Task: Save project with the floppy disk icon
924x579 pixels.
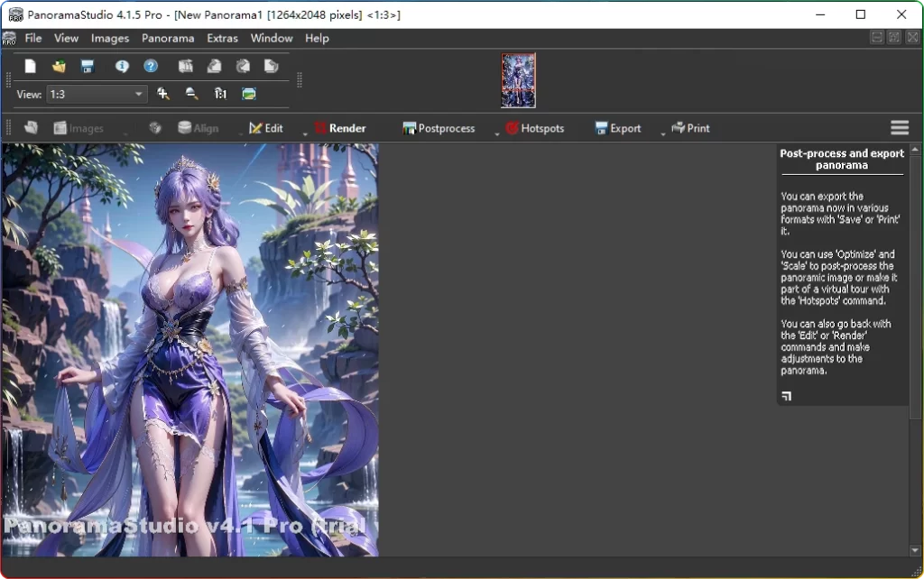Action: [x=88, y=66]
